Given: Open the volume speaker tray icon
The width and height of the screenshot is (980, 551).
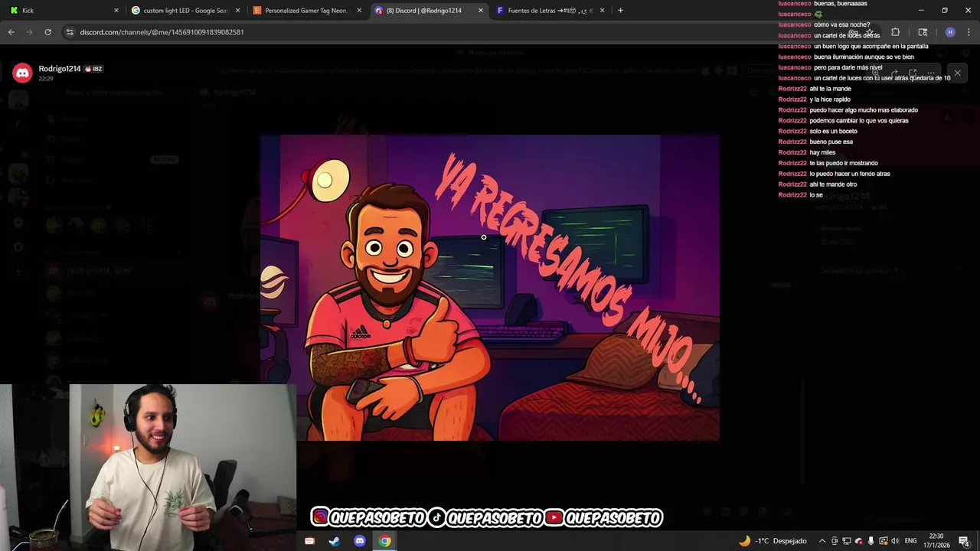Looking at the screenshot, I should (x=895, y=541).
